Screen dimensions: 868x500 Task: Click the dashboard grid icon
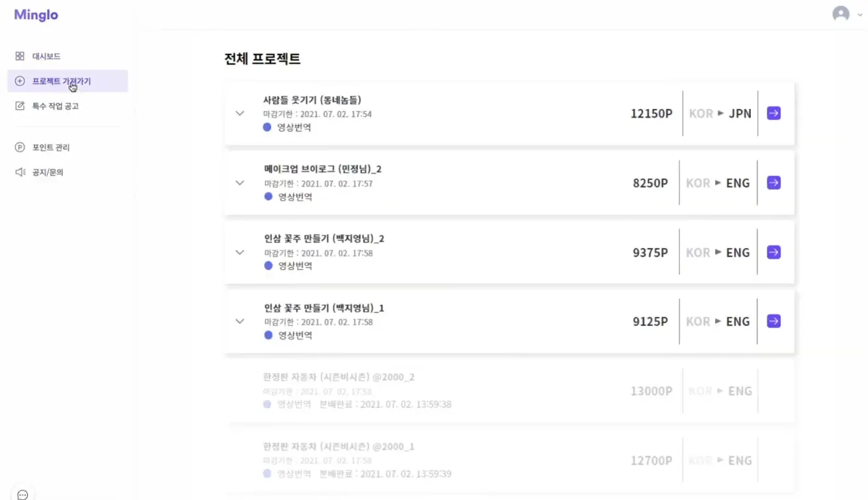pyautogui.click(x=20, y=56)
